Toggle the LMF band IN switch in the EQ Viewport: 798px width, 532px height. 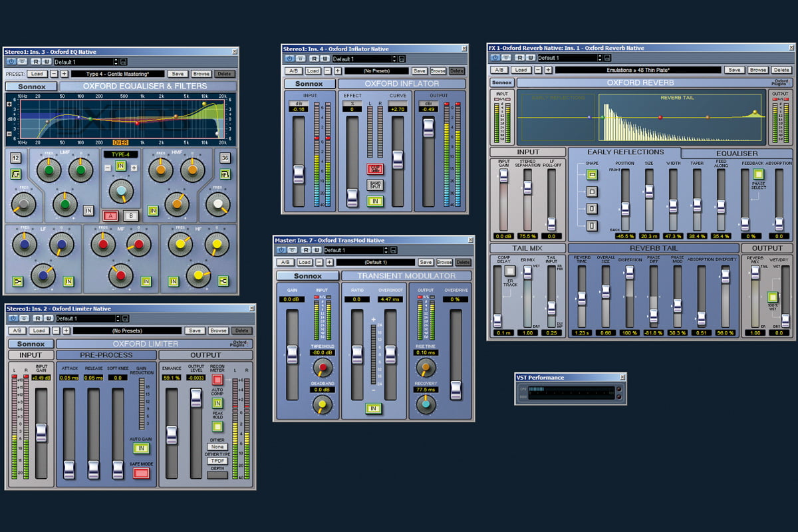click(88, 210)
